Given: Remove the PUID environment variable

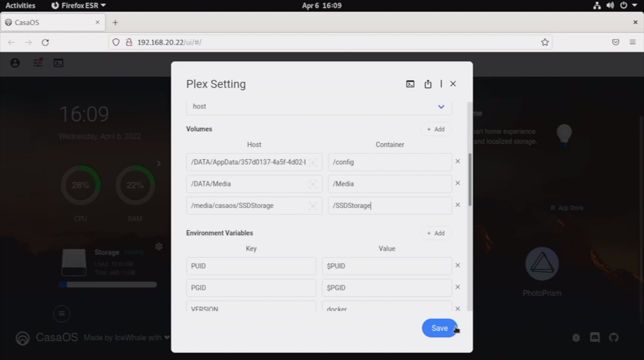Looking at the screenshot, I should (458, 265).
